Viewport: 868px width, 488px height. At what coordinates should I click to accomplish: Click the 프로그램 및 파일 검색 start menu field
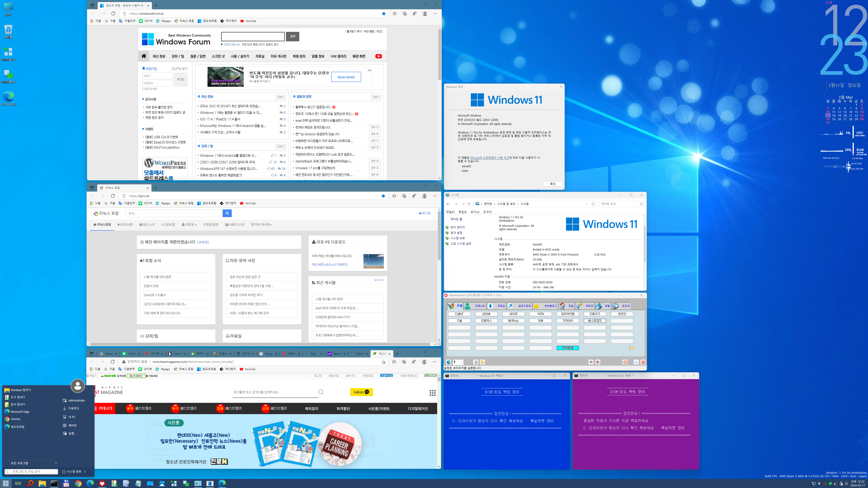point(32,472)
